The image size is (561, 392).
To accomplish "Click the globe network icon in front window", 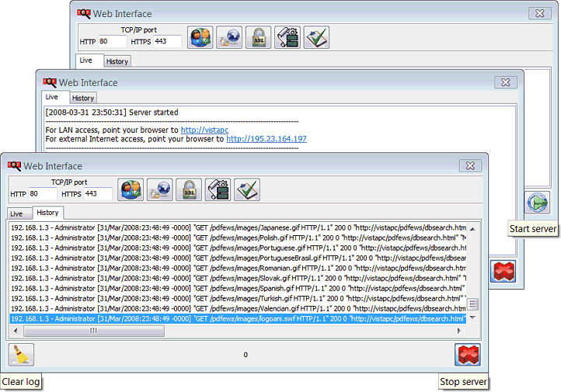I will (x=159, y=190).
